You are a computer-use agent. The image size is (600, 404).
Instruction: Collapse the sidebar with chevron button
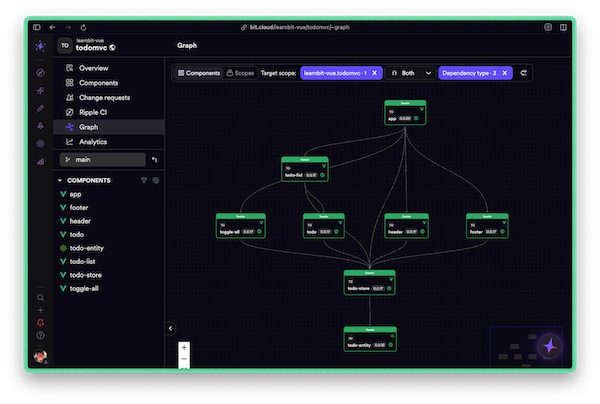tap(170, 328)
